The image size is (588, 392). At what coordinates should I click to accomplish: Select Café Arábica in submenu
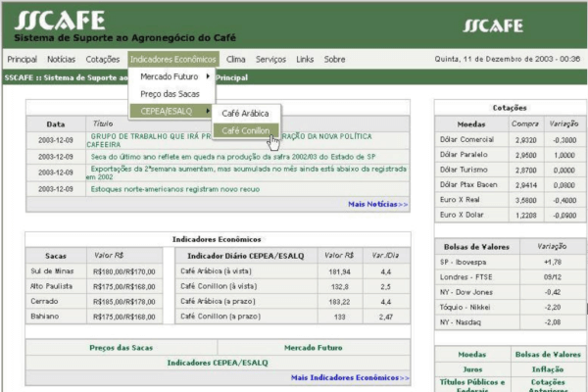point(245,113)
